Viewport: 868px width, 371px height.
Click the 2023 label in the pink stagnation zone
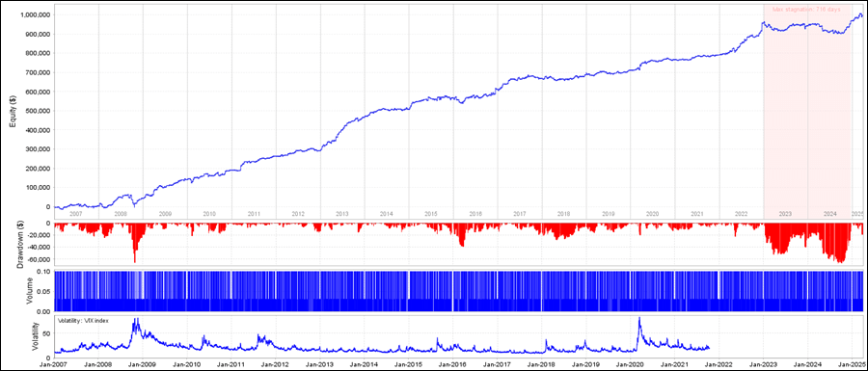[x=785, y=213]
